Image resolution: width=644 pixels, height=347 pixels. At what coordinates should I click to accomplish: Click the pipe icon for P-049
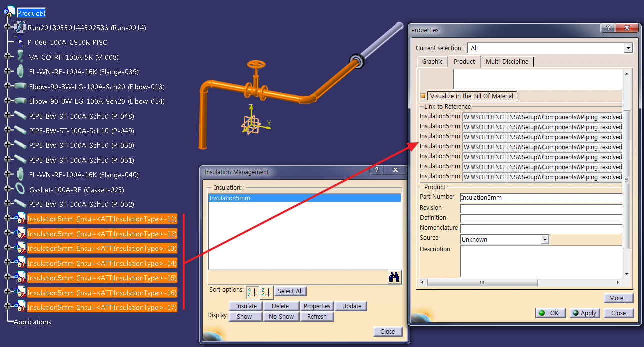(x=20, y=130)
